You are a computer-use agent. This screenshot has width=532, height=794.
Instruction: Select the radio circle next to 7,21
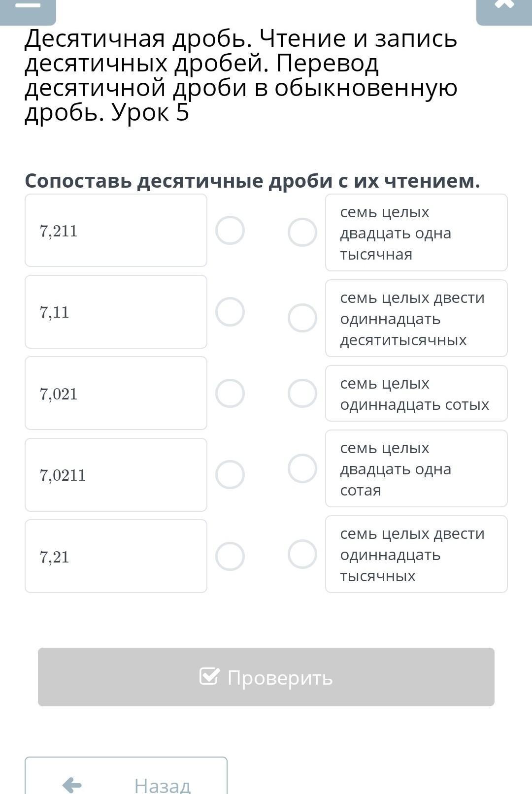point(230,557)
